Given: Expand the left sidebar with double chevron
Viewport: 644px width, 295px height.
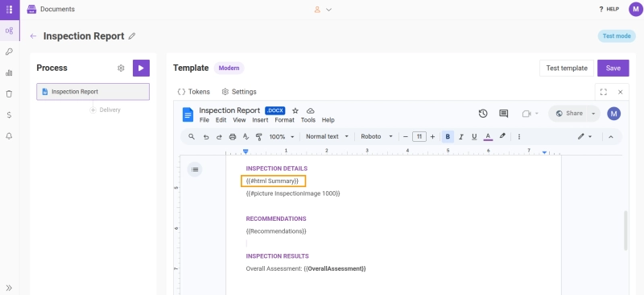Looking at the screenshot, I should 9,288.
